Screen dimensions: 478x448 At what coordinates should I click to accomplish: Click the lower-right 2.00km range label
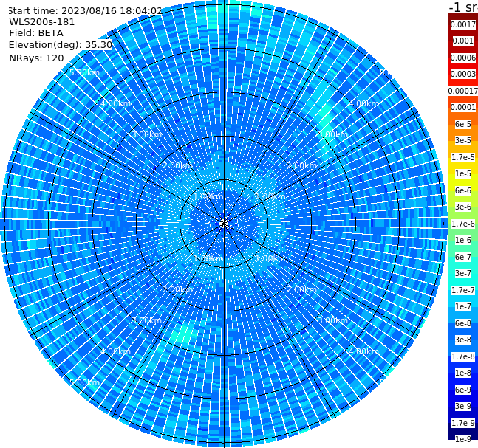click(302, 289)
